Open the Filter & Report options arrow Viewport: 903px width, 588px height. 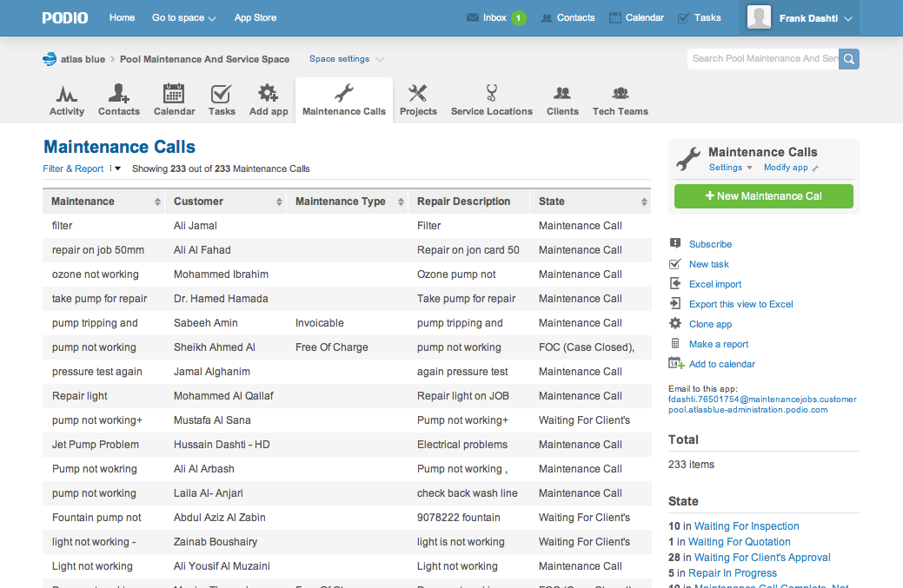pos(117,169)
